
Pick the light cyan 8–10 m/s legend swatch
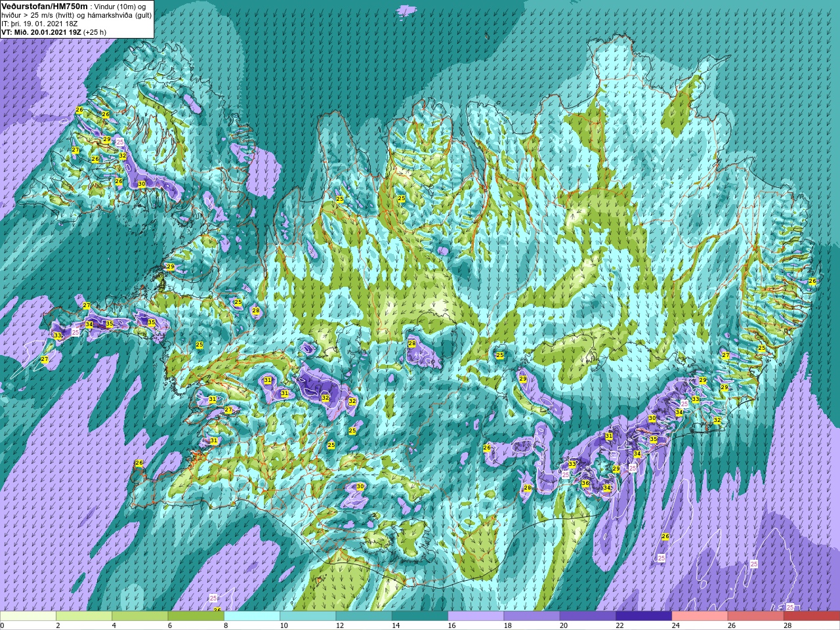[252, 616]
